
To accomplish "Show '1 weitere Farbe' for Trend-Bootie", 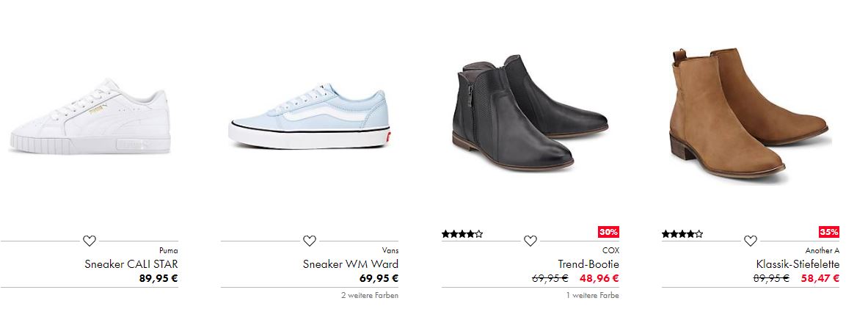I will point(592,295).
